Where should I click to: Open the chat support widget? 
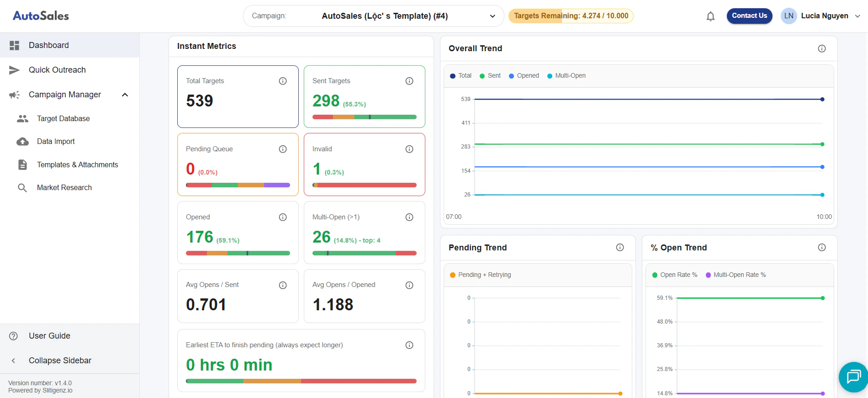(x=853, y=377)
